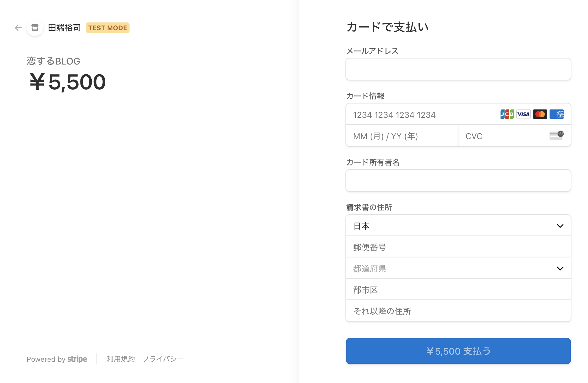Click the ¥5,500 支払う pay button
The height and width of the screenshot is (383, 588).
tap(458, 351)
